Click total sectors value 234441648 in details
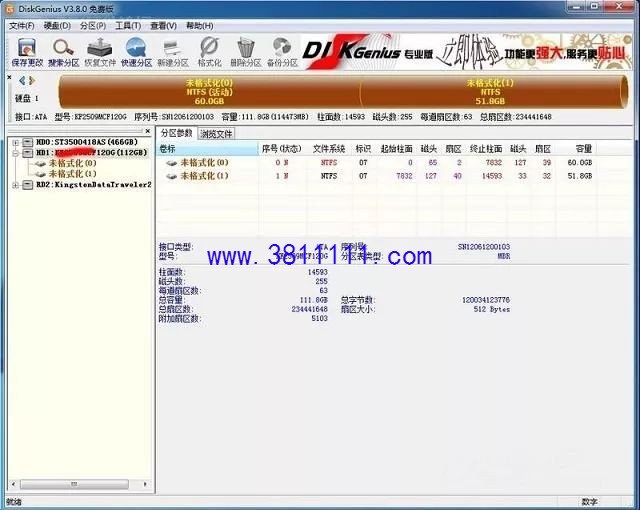Screen dimensions: 640x510 pyautogui.click(x=309, y=309)
